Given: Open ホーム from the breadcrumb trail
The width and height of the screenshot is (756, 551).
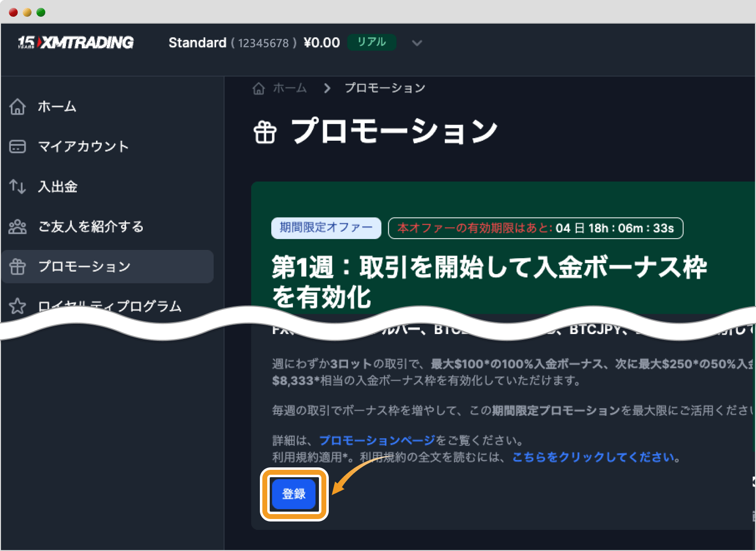Looking at the screenshot, I should [x=290, y=88].
